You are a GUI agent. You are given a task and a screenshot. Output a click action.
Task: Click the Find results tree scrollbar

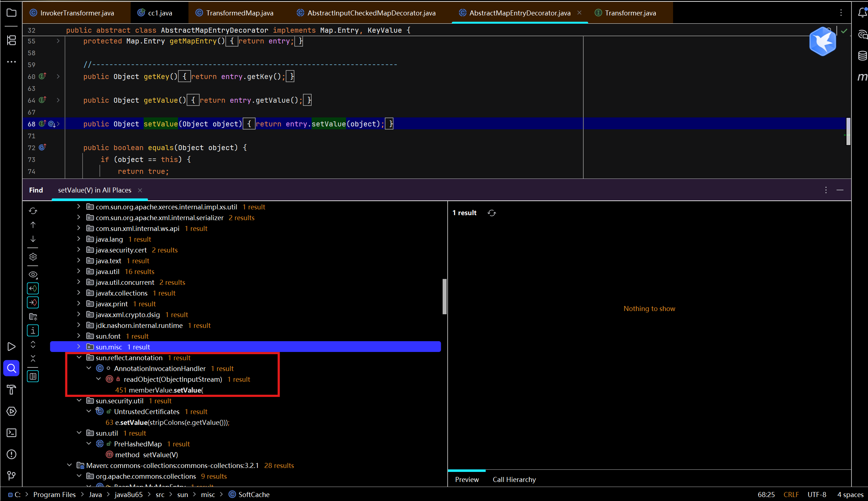pyautogui.click(x=444, y=297)
